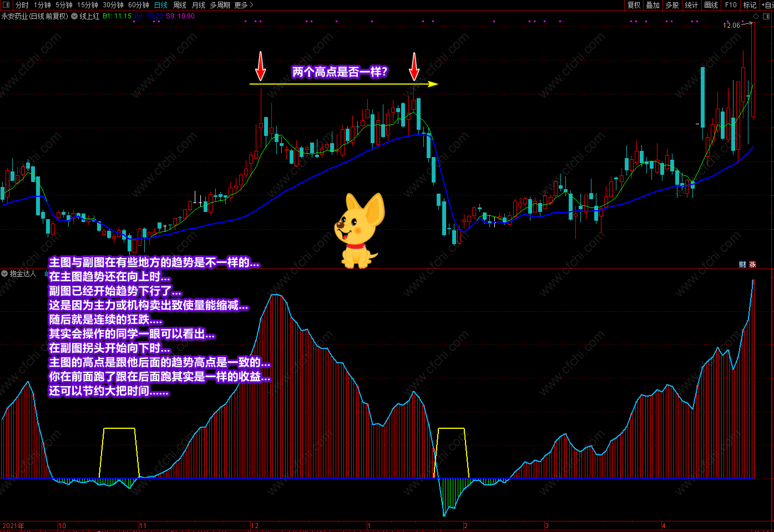The width and height of the screenshot is (774, 532).
Task: Click the cartoon puppy sticker on chart
Action: click(360, 230)
